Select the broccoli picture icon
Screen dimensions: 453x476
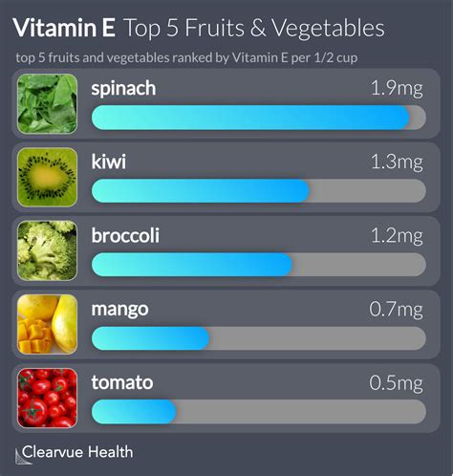48,250
